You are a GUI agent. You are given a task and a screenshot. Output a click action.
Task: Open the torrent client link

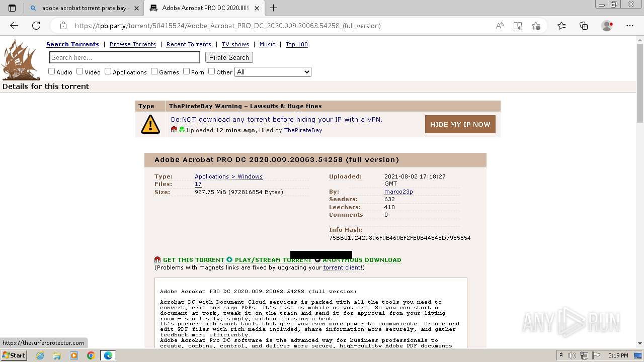tap(342, 267)
